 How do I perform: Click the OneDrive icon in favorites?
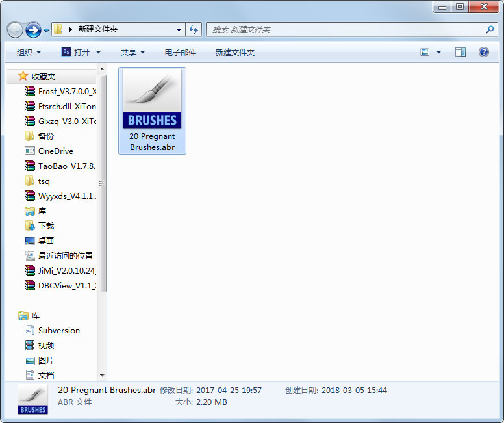[x=30, y=151]
